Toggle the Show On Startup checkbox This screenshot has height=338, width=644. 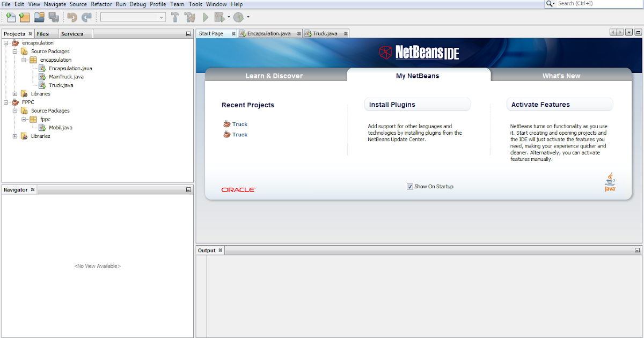[x=409, y=187]
